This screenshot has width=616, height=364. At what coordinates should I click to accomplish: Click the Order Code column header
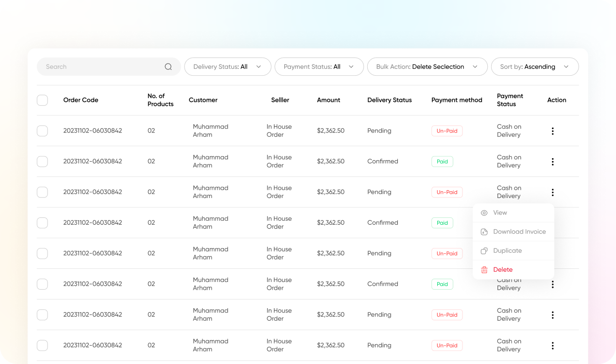point(81,100)
